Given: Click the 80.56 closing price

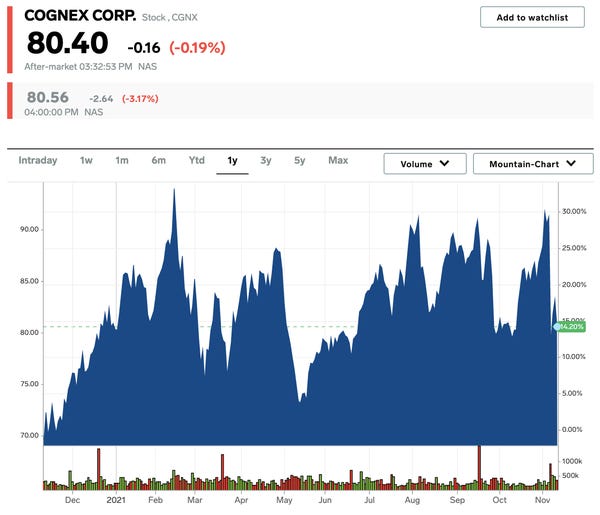Looking at the screenshot, I should pyautogui.click(x=47, y=97).
